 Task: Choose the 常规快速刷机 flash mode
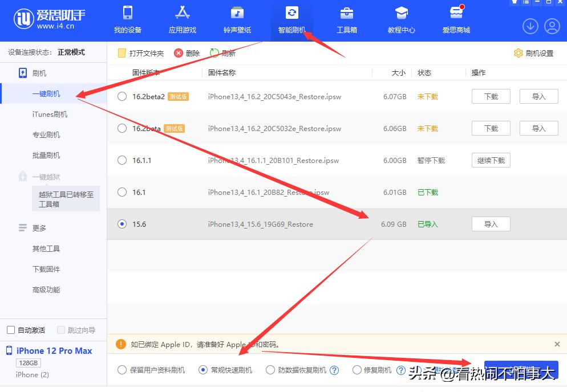coord(203,370)
